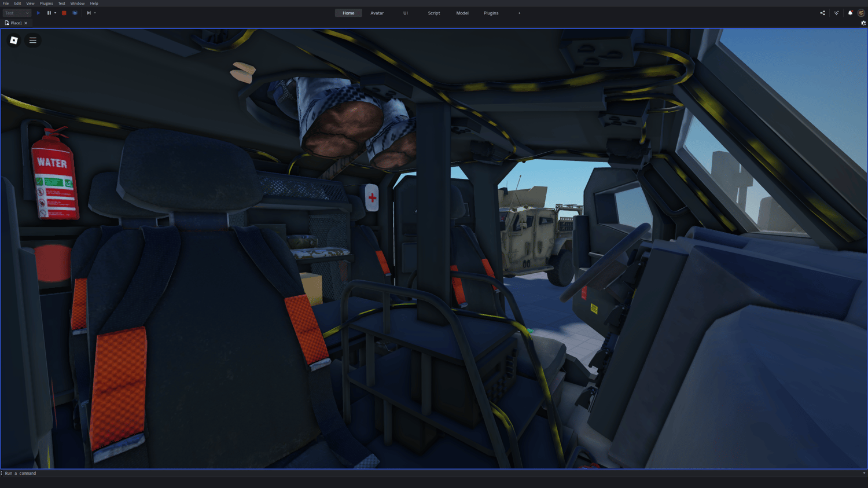Open the notifications bell

coord(850,13)
